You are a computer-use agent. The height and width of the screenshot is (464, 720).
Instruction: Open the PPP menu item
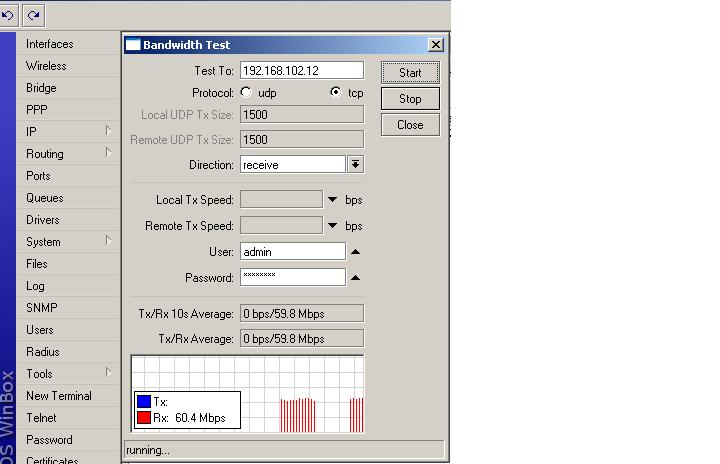68,110
